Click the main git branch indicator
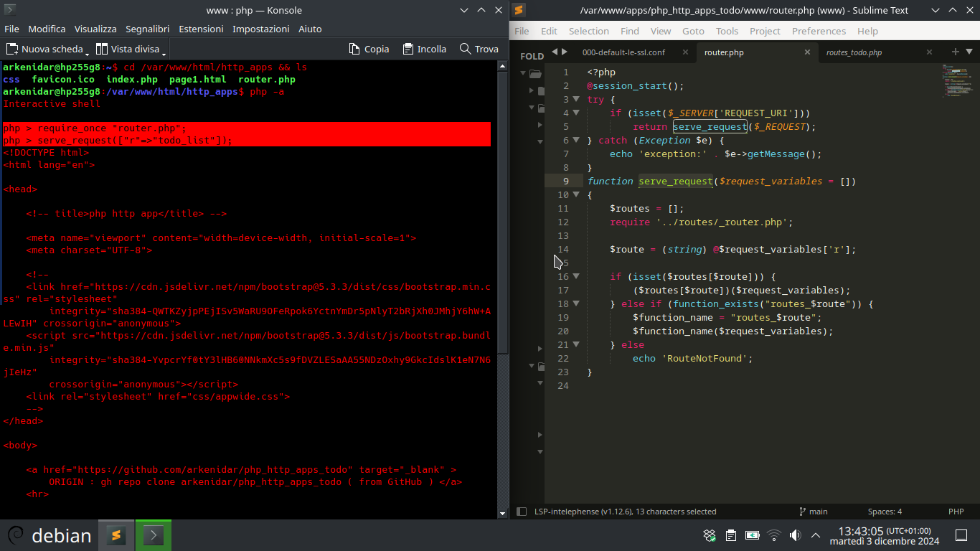The width and height of the screenshot is (980, 551). tap(813, 512)
